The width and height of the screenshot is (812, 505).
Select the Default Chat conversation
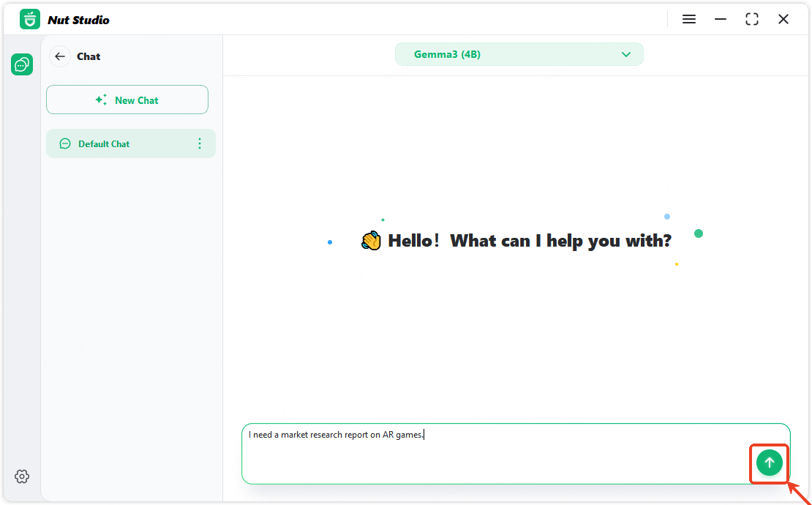tap(131, 143)
